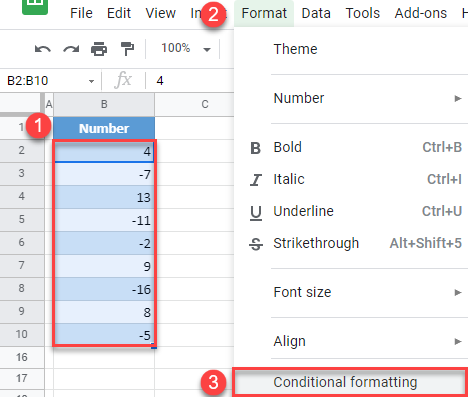This screenshot has height=397, width=468.
Task: Click cell containing -11
Action: pyautogui.click(x=104, y=220)
